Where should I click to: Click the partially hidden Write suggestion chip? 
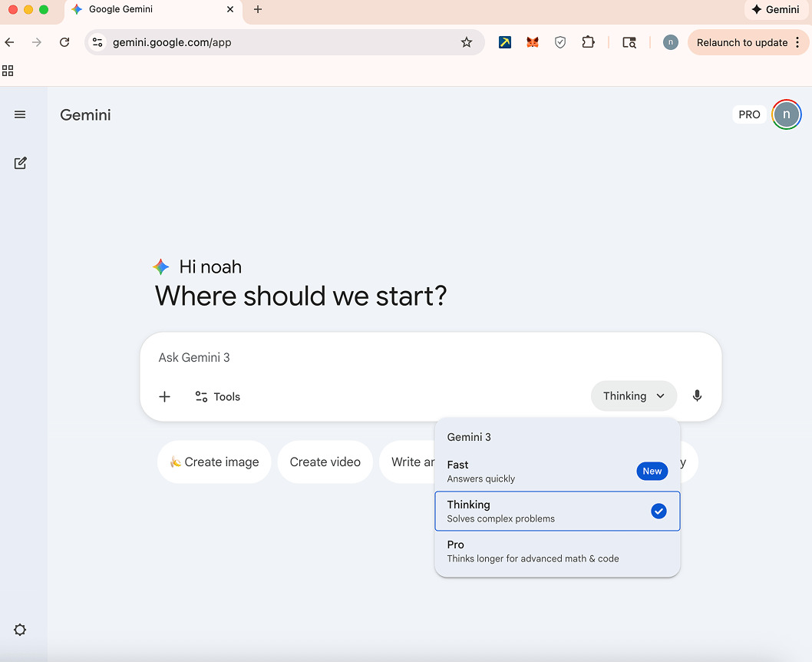[x=407, y=462]
